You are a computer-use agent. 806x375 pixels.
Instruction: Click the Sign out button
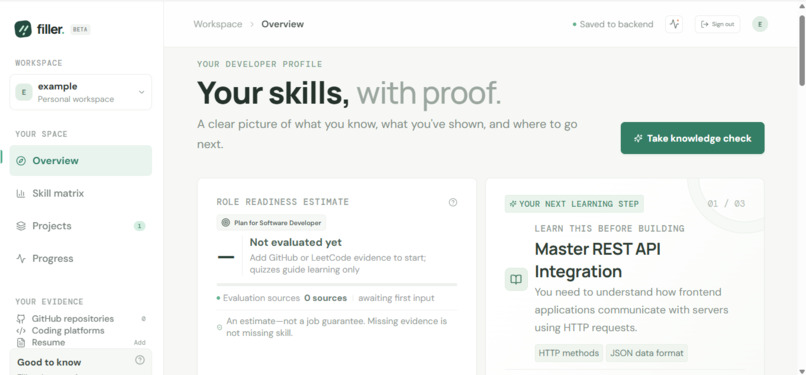(717, 24)
